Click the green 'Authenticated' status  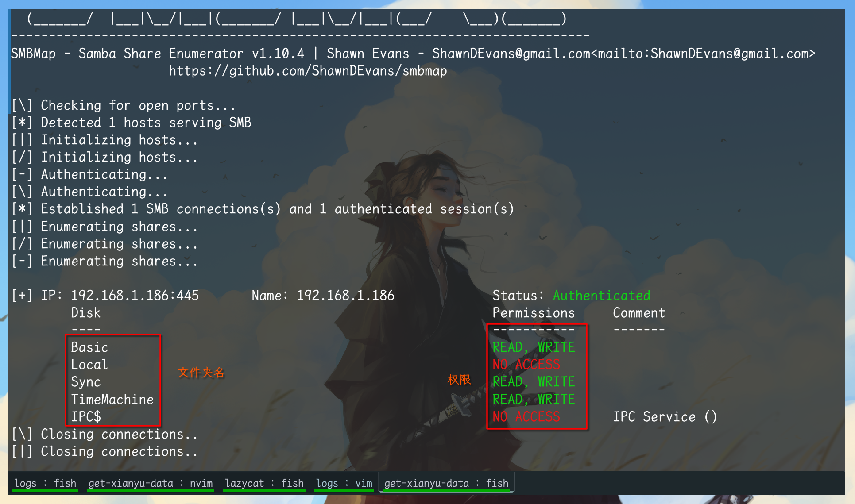coord(602,296)
